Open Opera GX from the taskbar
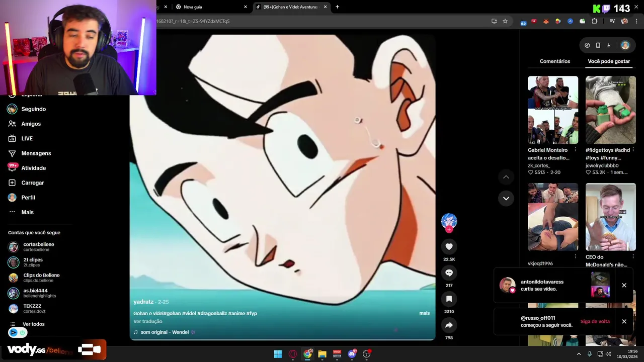 tap(293, 354)
